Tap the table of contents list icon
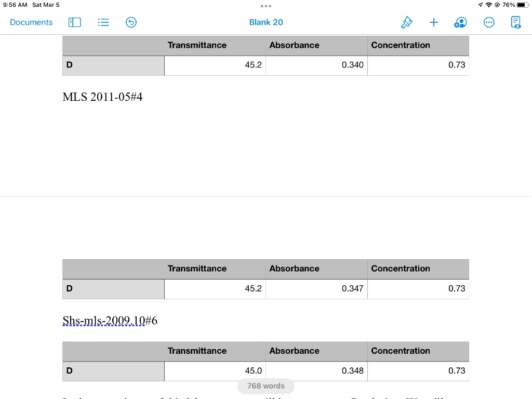 (x=103, y=22)
